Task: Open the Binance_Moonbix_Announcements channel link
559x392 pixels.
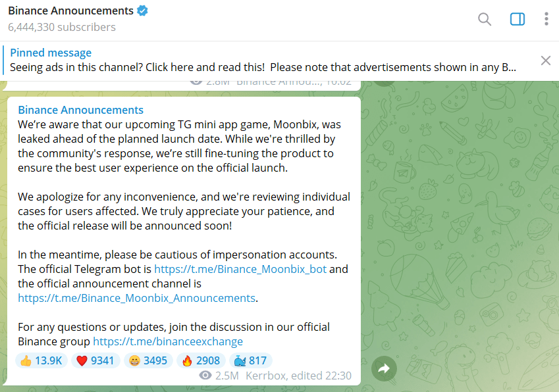Action: (x=136, y=298)
